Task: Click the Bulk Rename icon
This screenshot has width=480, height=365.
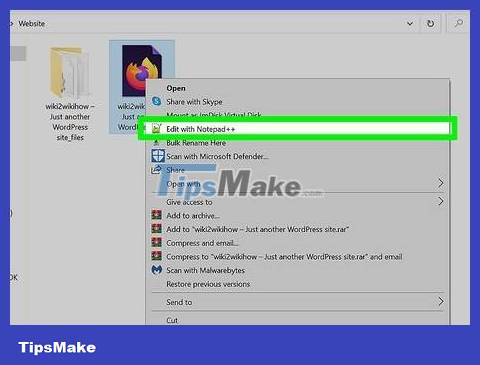Action: (x=156, y=143)
